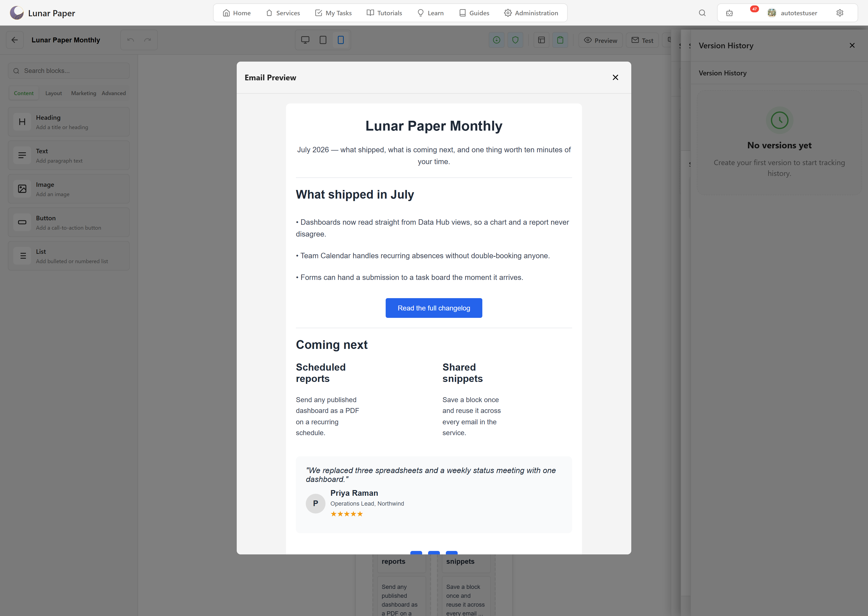
Task: Click the Priya Raman avatar circle
Action: pos(315,503)
